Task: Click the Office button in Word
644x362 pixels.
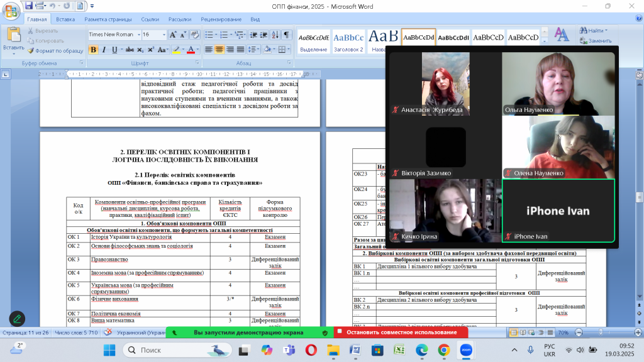Action: 11,11
